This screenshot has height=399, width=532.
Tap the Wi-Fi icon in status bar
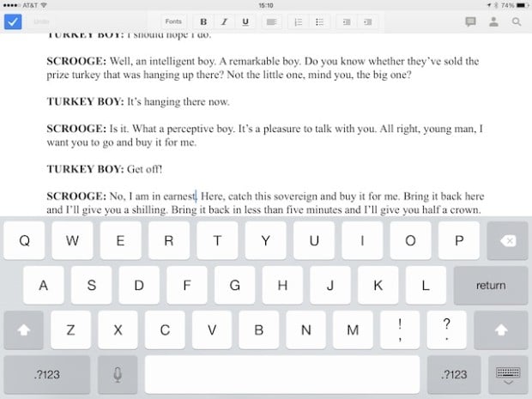tap(44, 5)
